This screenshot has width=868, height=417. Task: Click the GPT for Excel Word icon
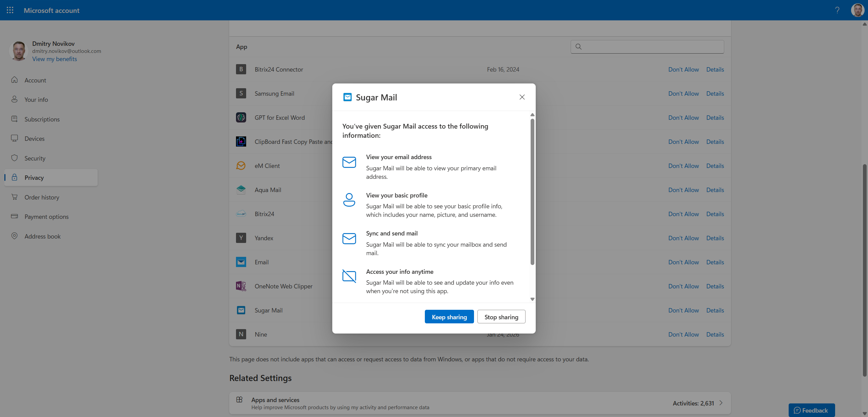tap(241, 117)
